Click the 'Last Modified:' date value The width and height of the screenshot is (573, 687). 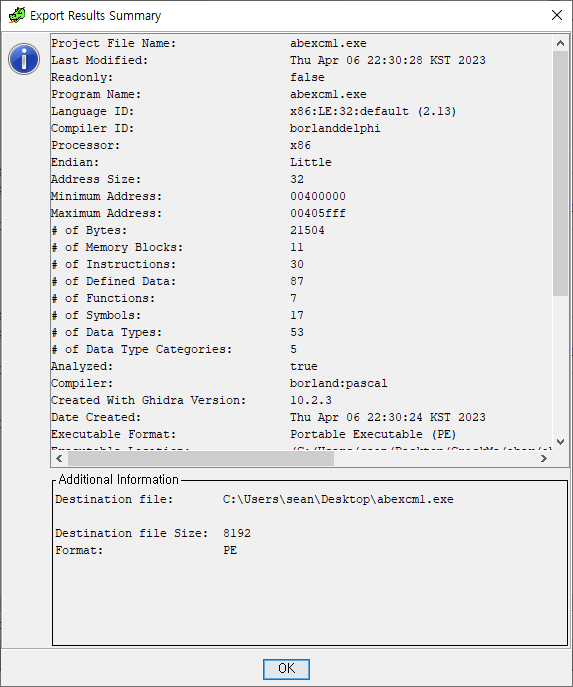(x=388, y=60)
